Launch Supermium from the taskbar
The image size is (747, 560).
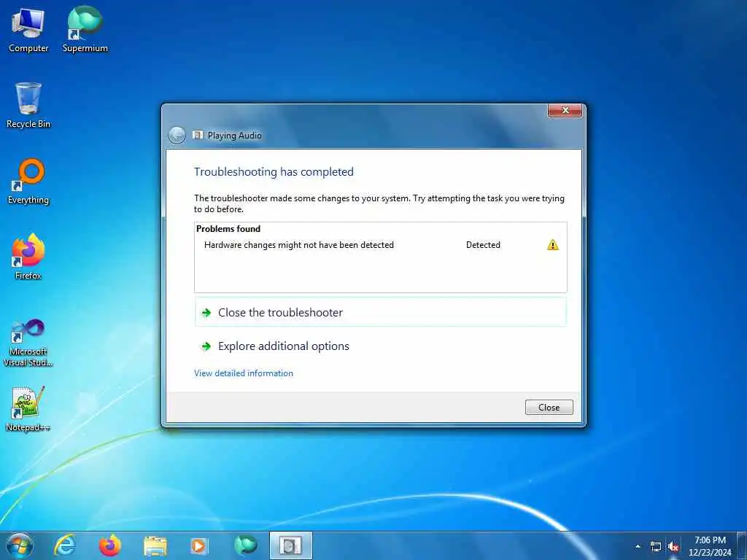(245, 545)
